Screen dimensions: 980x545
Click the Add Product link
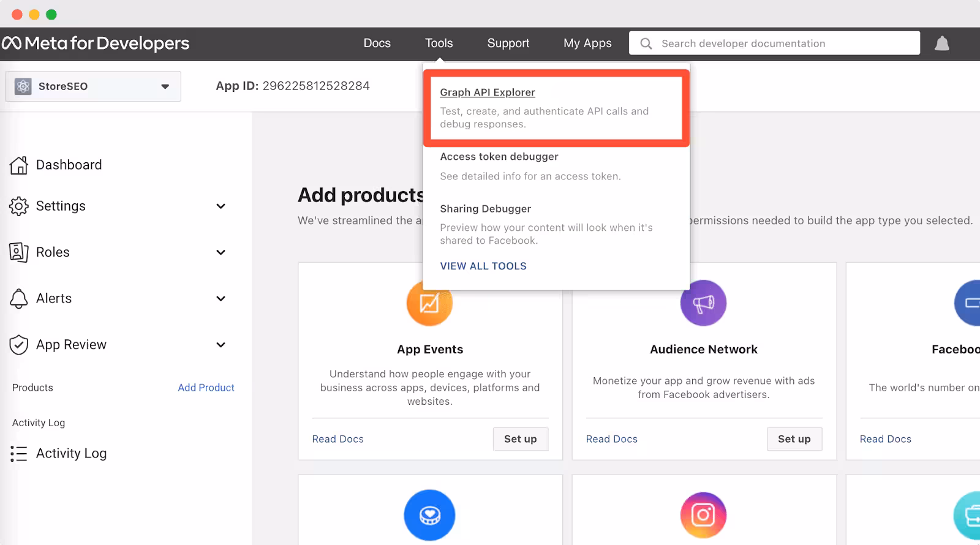(206, 388)
